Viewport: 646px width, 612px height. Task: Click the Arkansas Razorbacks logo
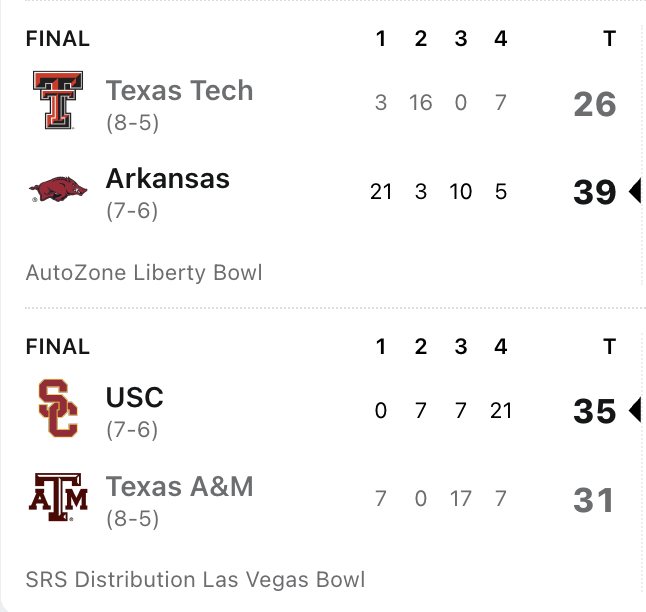[x=58, y=190]
